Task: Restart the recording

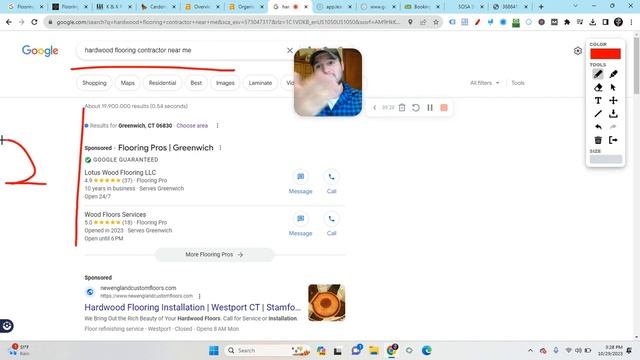Action: tap(416, 107)
